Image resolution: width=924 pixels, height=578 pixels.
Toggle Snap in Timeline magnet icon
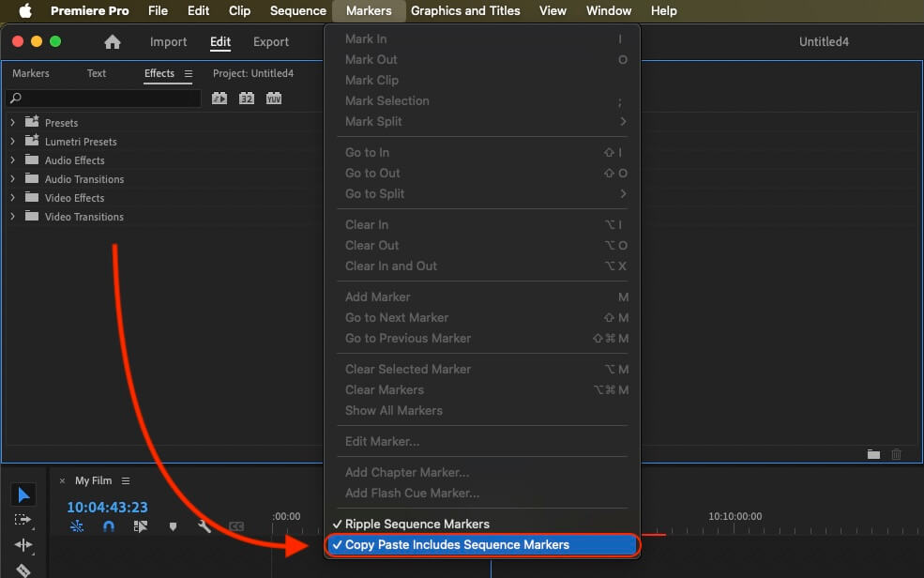pyautogui.click(x=109, y=526)
